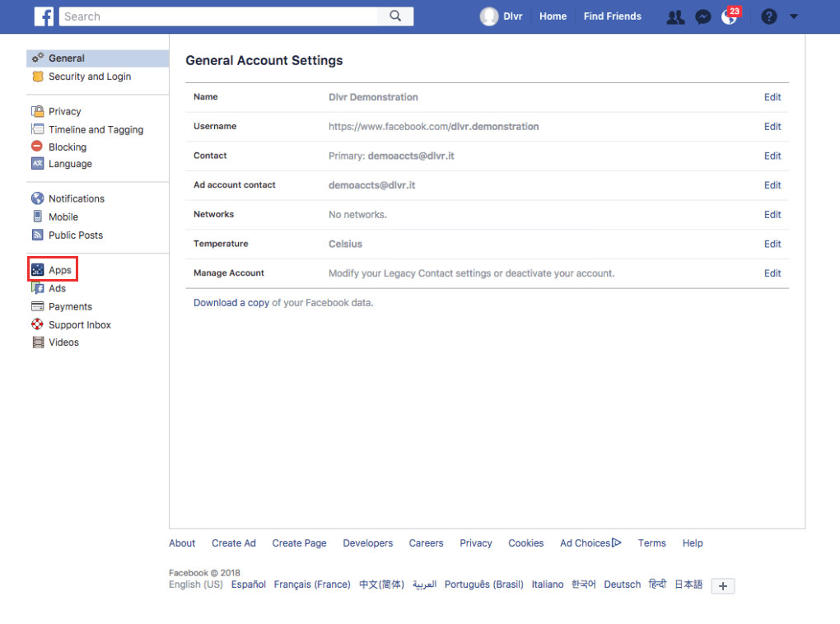
Task: Click the General gears icon
Action: [x=38, y=58]
